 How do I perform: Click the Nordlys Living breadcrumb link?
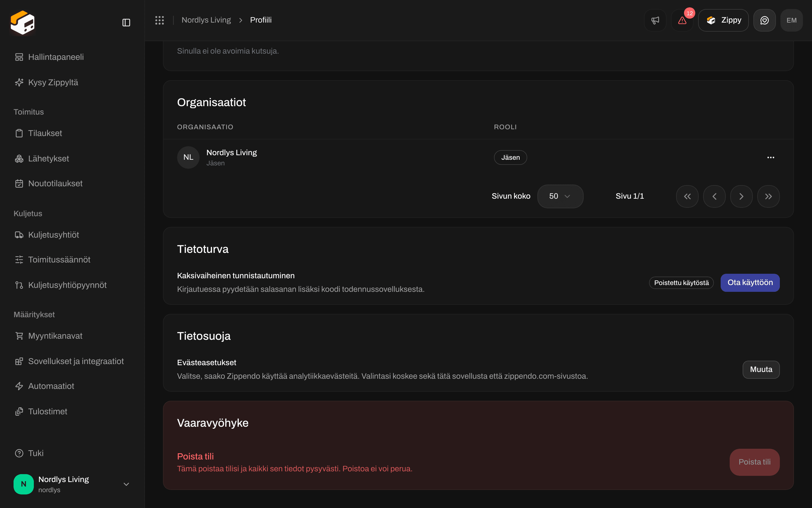tap(206, 20)
